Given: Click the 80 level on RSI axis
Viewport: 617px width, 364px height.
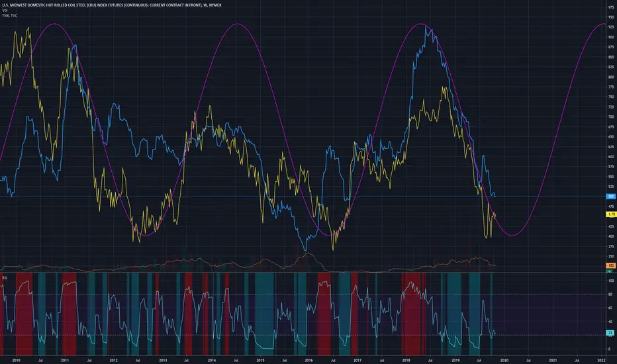Looking at the screenshot, I should click(x=610, y=295).
